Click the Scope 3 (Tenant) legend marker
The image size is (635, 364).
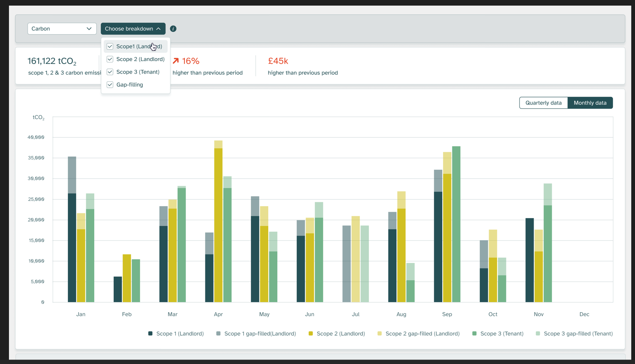[x=474, y=333]
